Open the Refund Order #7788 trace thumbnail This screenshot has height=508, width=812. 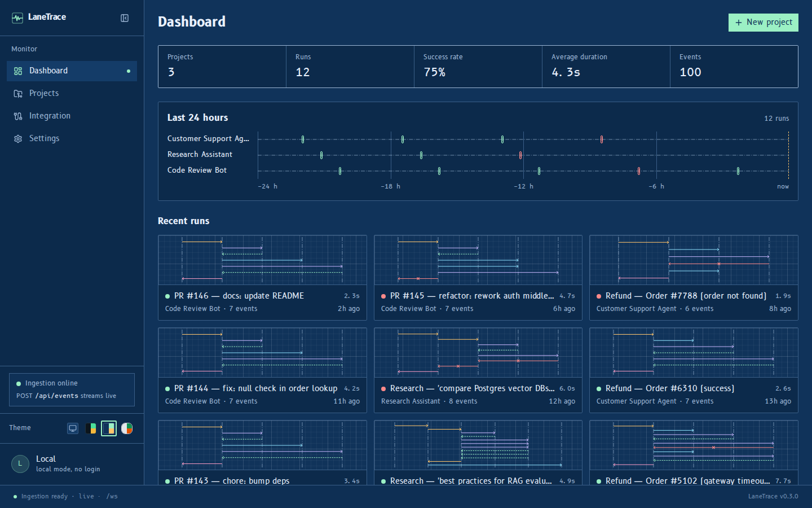pyautogui.click(x=694, y=260)
